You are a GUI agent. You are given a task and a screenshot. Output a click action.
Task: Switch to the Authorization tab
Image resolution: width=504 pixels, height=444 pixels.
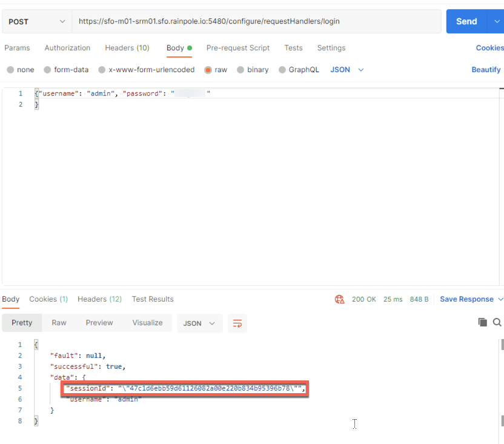67,48
